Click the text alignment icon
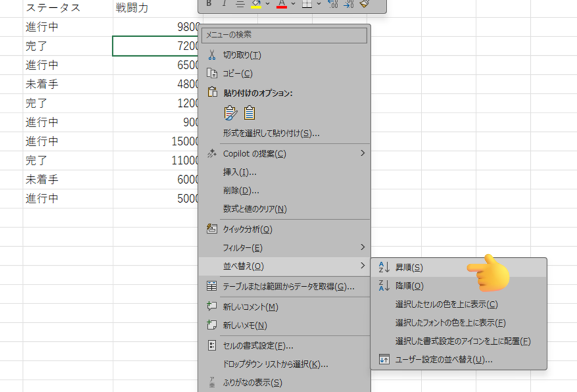This screenshot has height=392, width=577. pos(239,3)
